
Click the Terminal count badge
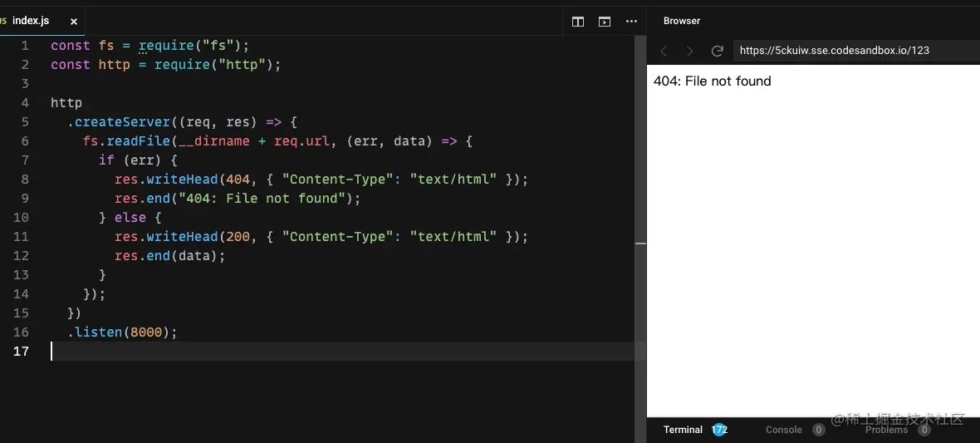719,430
